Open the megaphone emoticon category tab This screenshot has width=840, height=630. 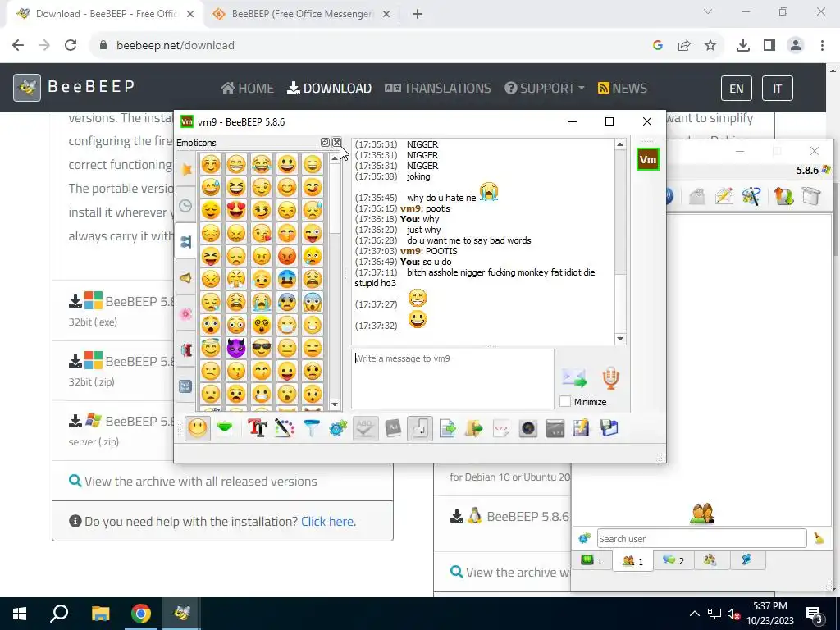pos(186,278)
